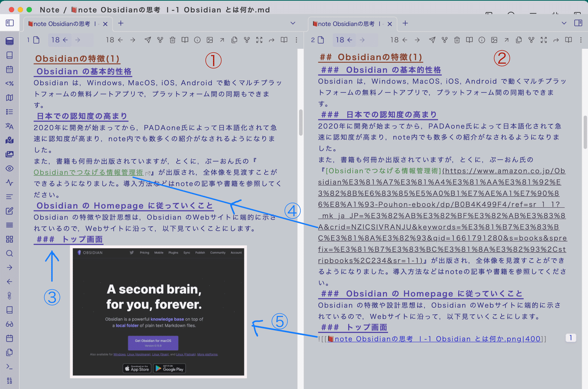The height and width of the screenshot is (389, 588).
Task: Click the trash icon in right pane toolbar
Action: [457, 40]
